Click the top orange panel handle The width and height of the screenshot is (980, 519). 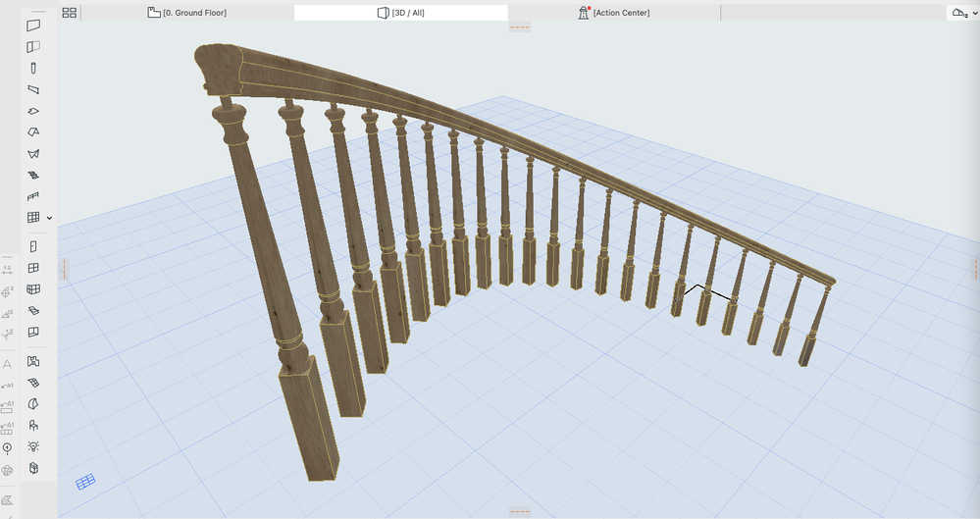[519, 26]
